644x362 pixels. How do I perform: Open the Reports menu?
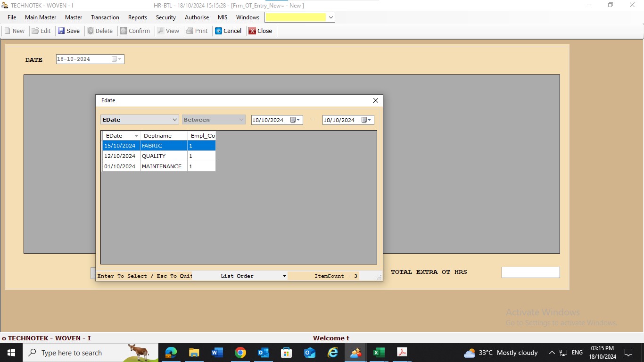coord(138,17)
